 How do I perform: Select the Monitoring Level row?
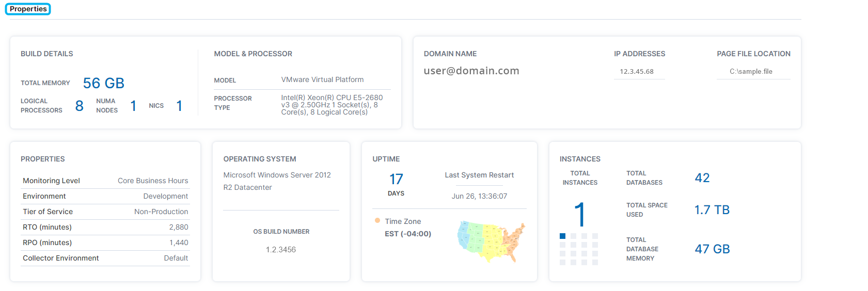click(105, 181)
